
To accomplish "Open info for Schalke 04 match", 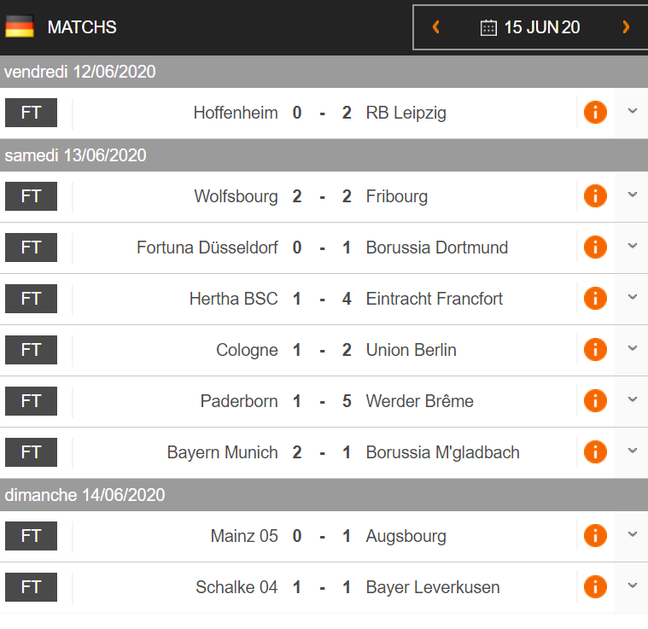I will pyautogui.click(x=595, y=587).
